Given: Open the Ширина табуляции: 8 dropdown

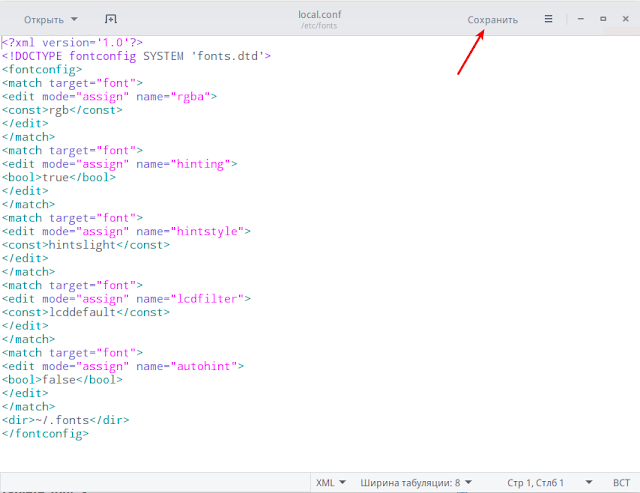Looking at the screenshot, I should [416, 483].
